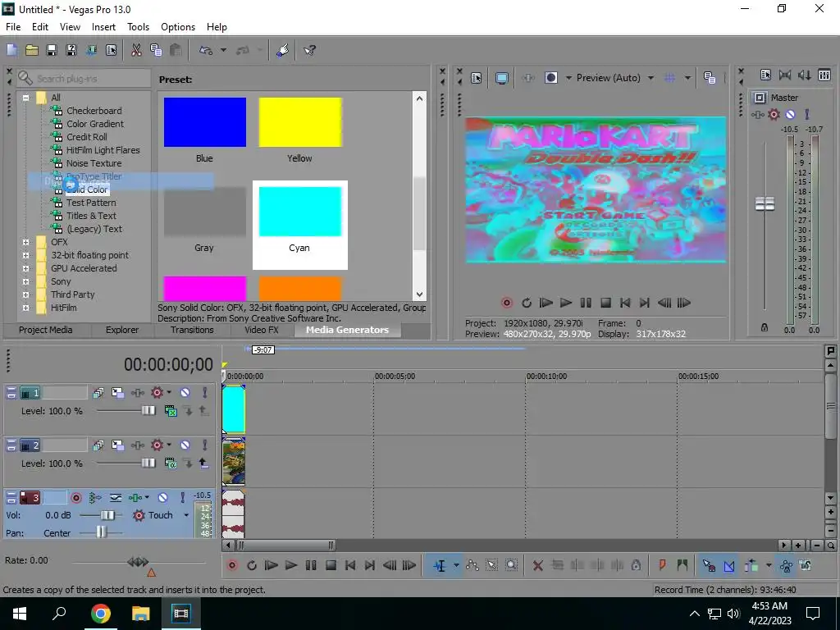Mute video track 1
840x630 pixels.
(x=185, y=393)
